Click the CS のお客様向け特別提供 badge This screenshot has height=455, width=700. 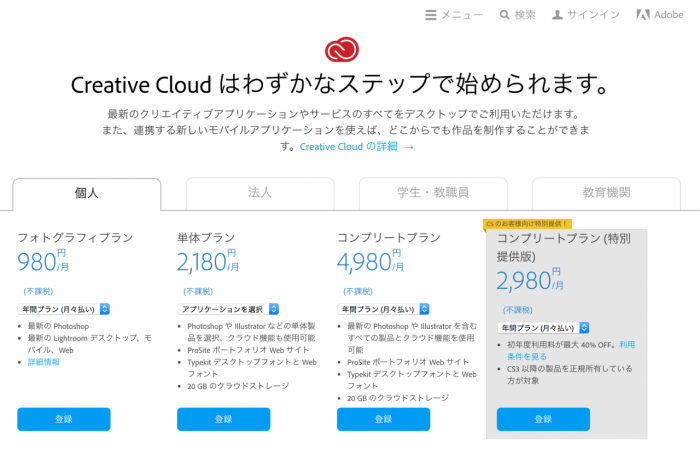tap(527, 224)
